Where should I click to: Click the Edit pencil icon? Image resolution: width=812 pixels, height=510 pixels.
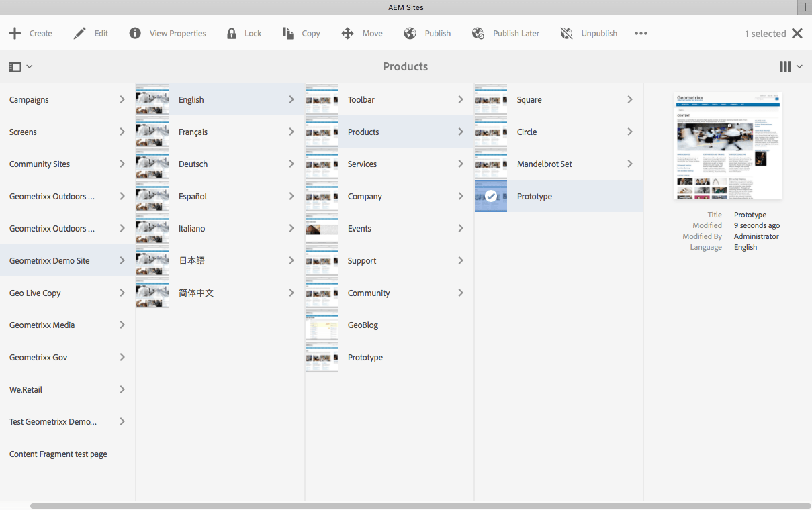[80, 34]
